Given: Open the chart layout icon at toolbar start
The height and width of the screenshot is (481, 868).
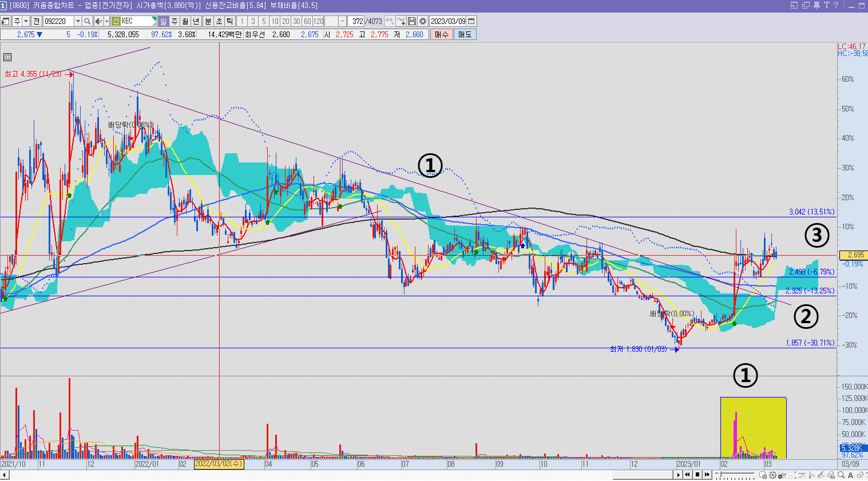Looking at the screenshot, I should coord(6,21).
